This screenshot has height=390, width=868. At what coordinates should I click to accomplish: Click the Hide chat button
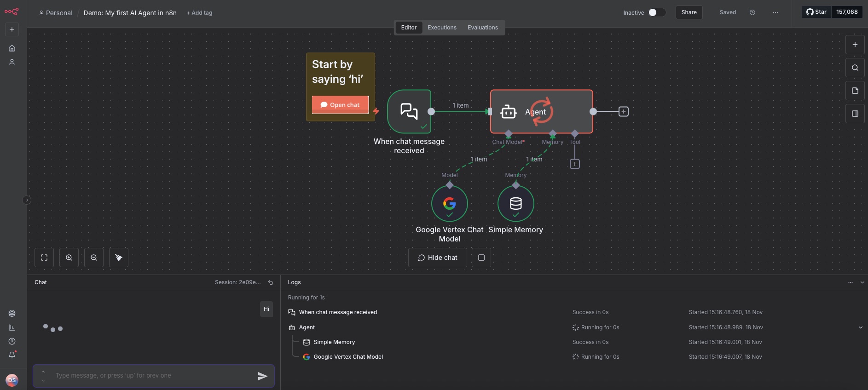pyautogui.click(x=437, y=258)
